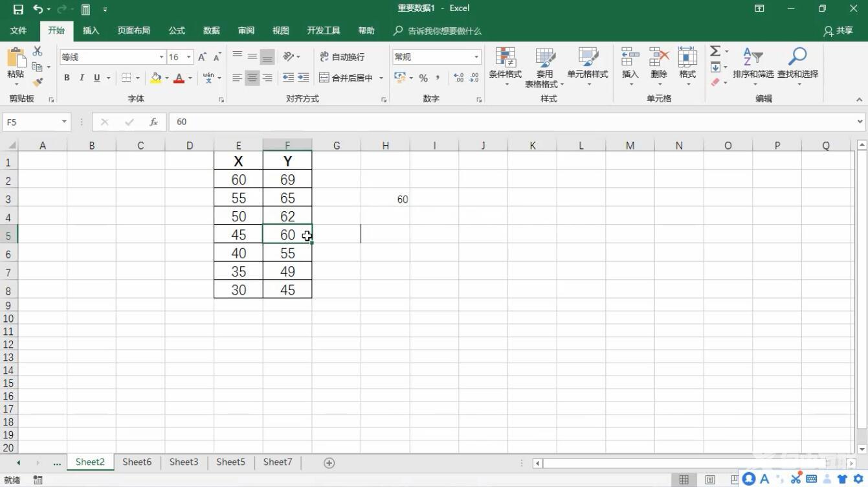Image resolution: width=868 pixels, height=487 pixels.
Task: Click AutoSum sigma icon
Action: 715,51
